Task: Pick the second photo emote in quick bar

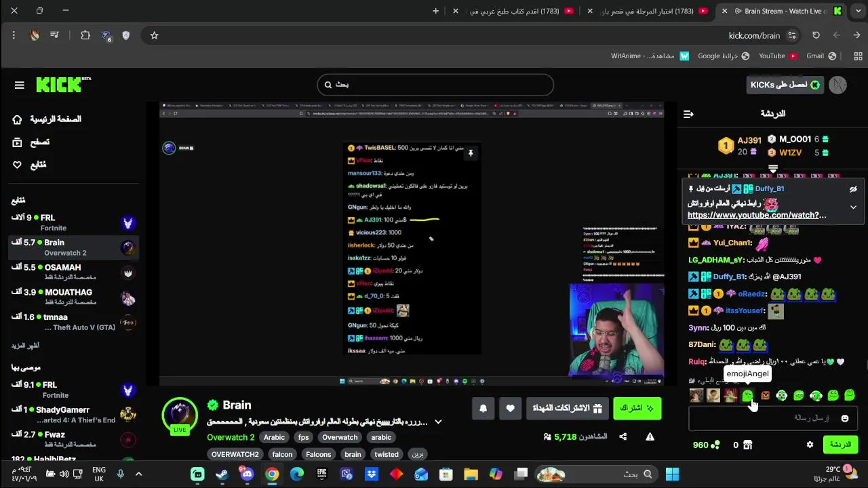Action: [713, 395]
